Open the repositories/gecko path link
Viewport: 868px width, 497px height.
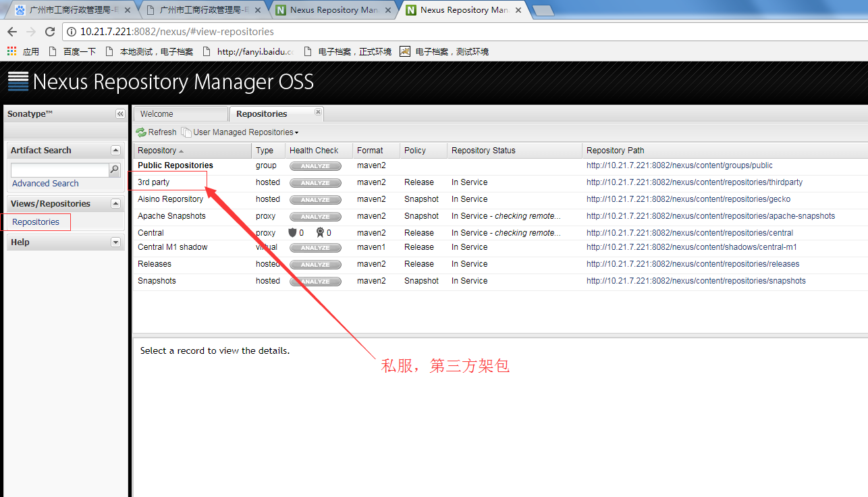point(688,199)
